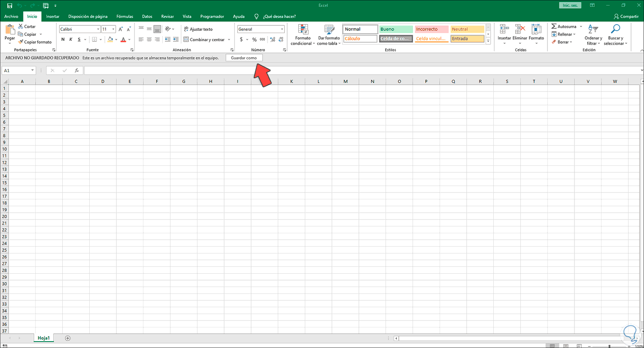Switch to the Fórmulas ribbon tab
644x348 pixels.
tap(125, 16)
